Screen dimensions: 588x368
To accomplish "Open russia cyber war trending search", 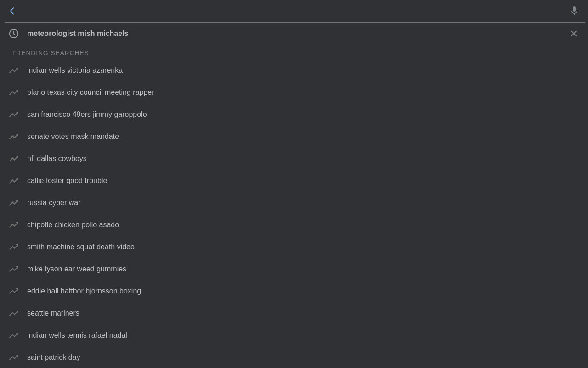I will [294, 203].
